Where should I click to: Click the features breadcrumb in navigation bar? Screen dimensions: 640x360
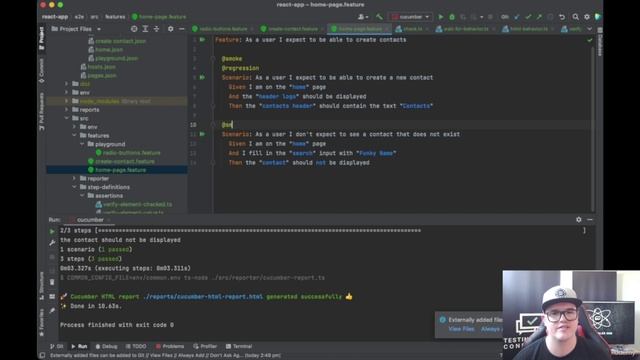[115, 17]
